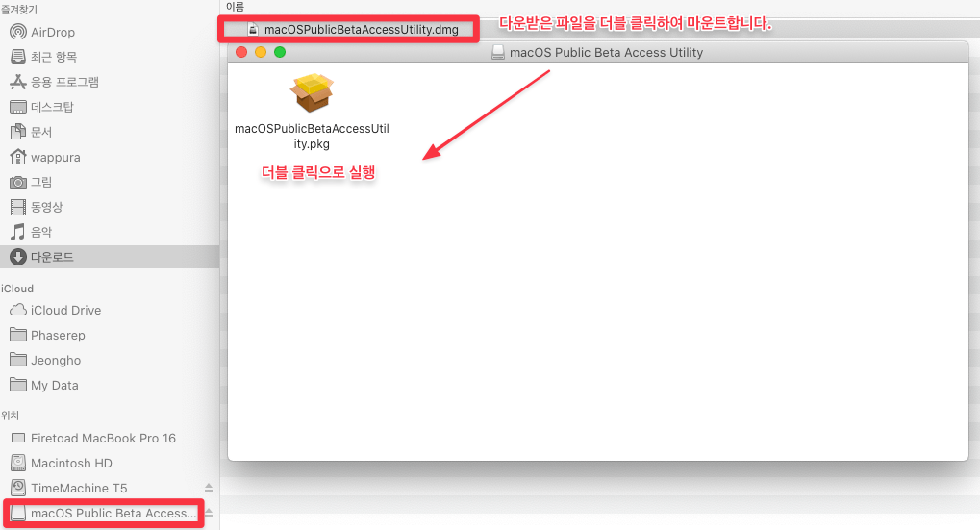Click the disk icon beside macOS Public Beta Access
This screenshot has width=980, height=530.
pyautogui.click(x=18, y=513)
